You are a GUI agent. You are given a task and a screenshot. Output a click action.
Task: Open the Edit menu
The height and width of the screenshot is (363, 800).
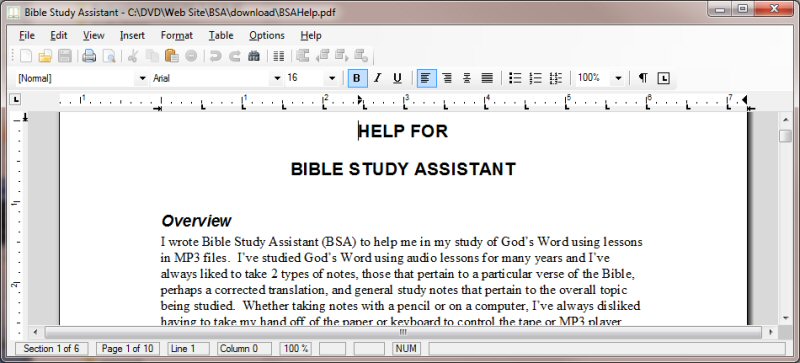tap(59, 35)
